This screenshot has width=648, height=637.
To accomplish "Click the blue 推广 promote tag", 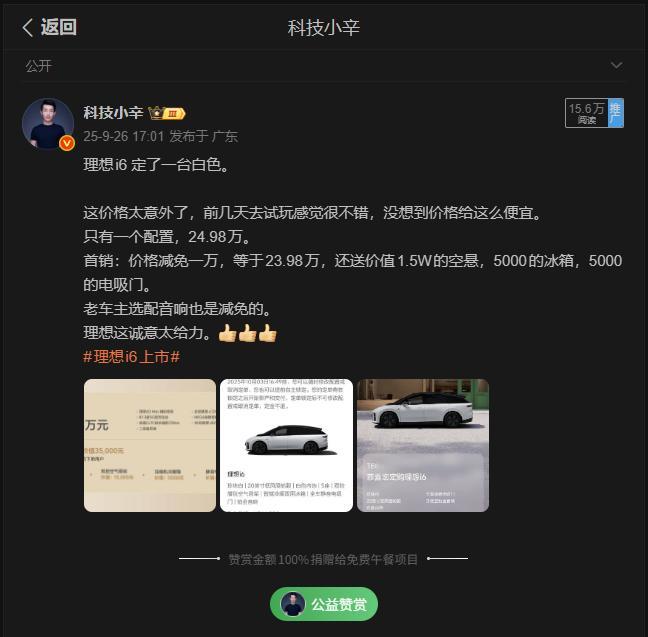I will [x=616, y=113].
